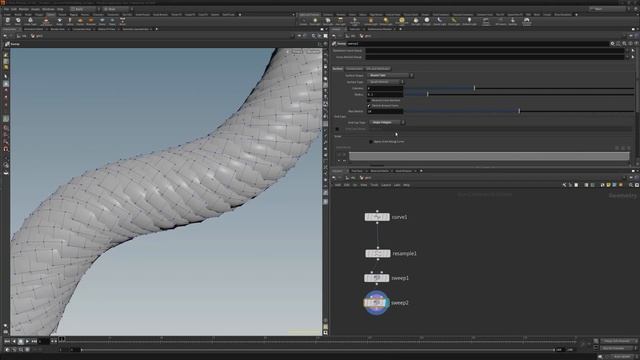Select the resample1 node in the network
The height and width of the screenshot is (360, 640).
[378, 253]
